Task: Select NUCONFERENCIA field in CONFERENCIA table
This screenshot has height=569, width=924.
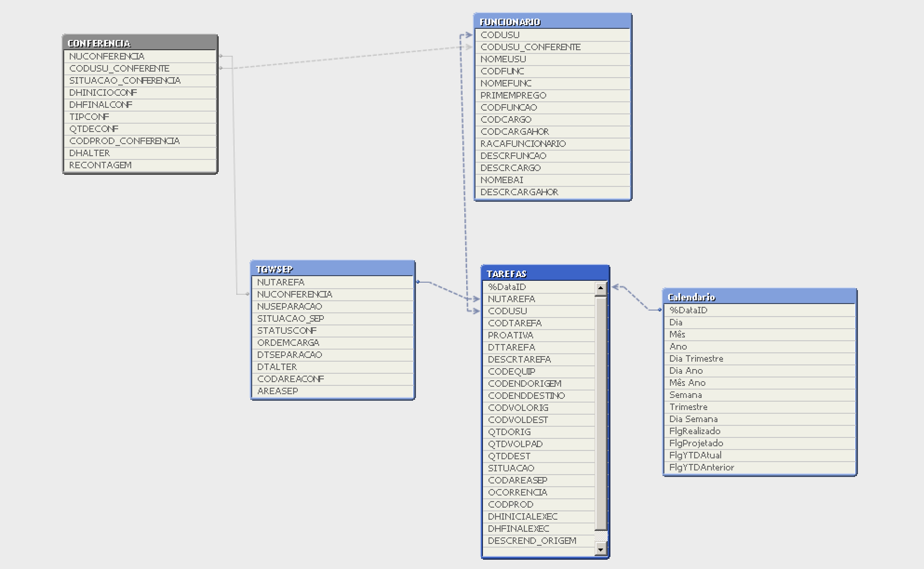Action: [107, 56]
